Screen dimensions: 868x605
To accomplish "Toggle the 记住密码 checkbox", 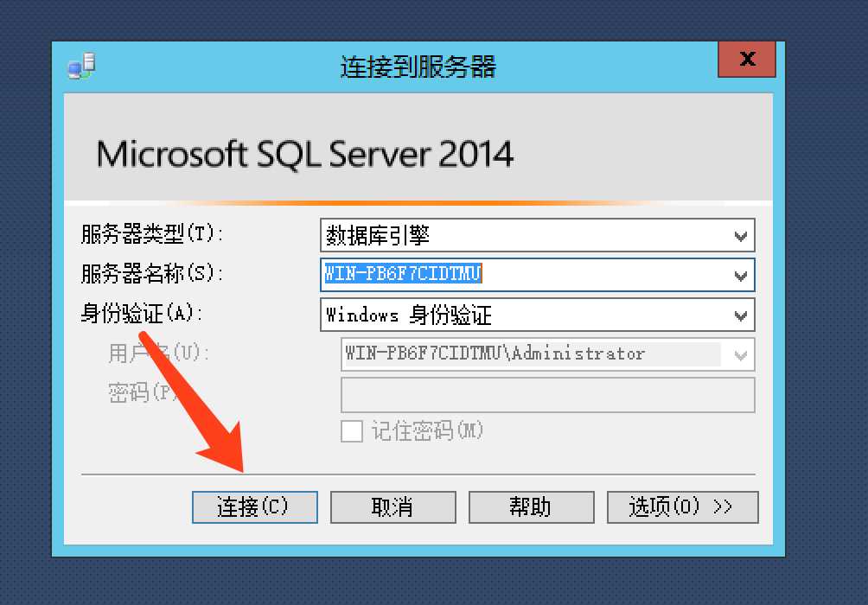I will pos(352,431).
